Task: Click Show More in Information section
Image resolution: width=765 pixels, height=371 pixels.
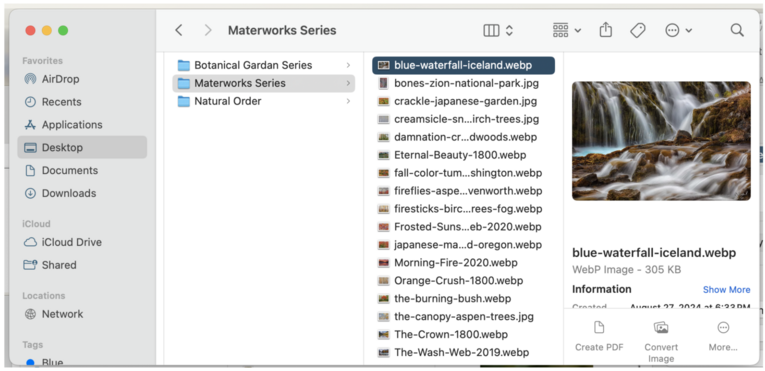Action: point(726,289)
